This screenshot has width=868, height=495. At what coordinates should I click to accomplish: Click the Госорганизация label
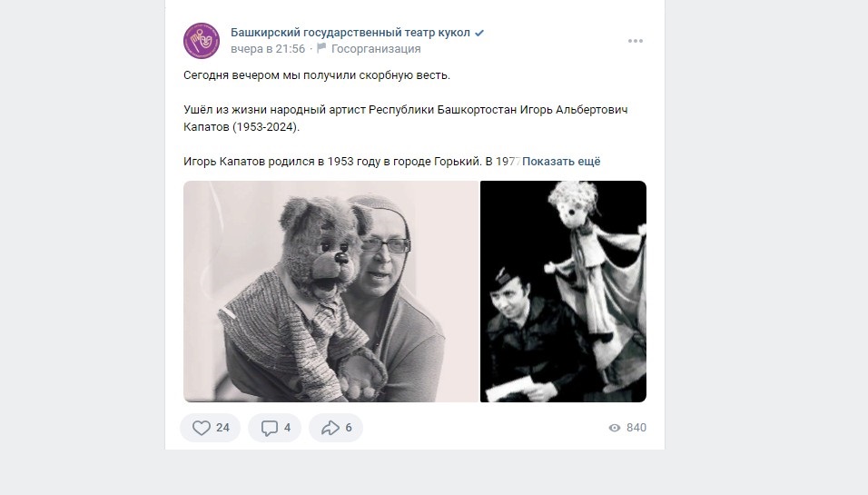coord(376,49)
